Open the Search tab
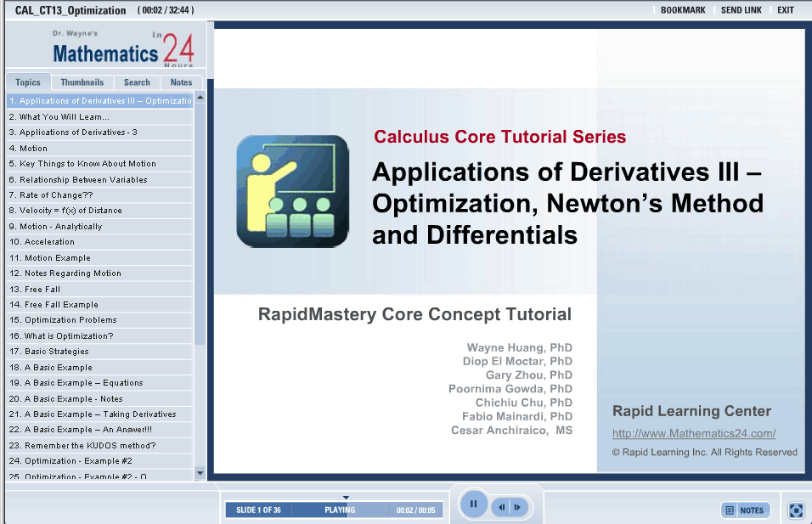Image resolution: width=812 pixels, height=524 pixels. [x=137, y=82]
